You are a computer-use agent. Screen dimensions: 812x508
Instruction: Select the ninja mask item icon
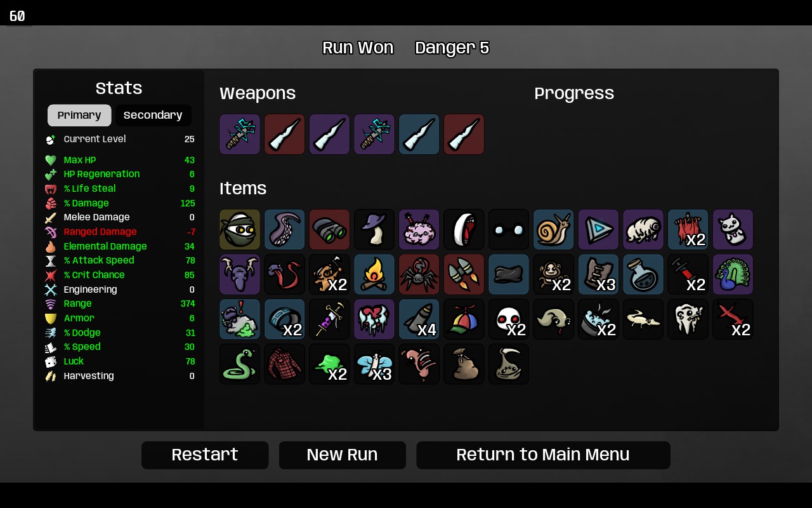click(240, 229)
